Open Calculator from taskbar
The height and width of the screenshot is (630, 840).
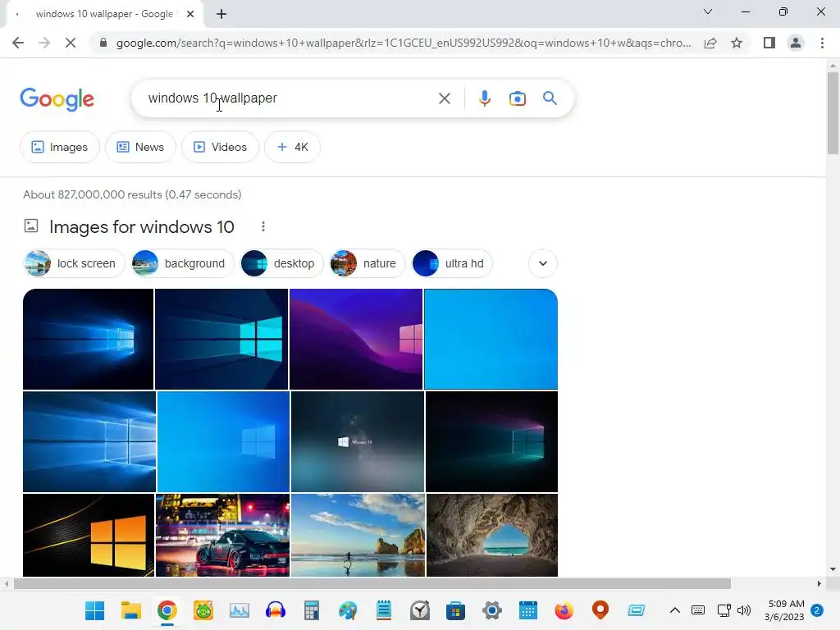[311, 610]
